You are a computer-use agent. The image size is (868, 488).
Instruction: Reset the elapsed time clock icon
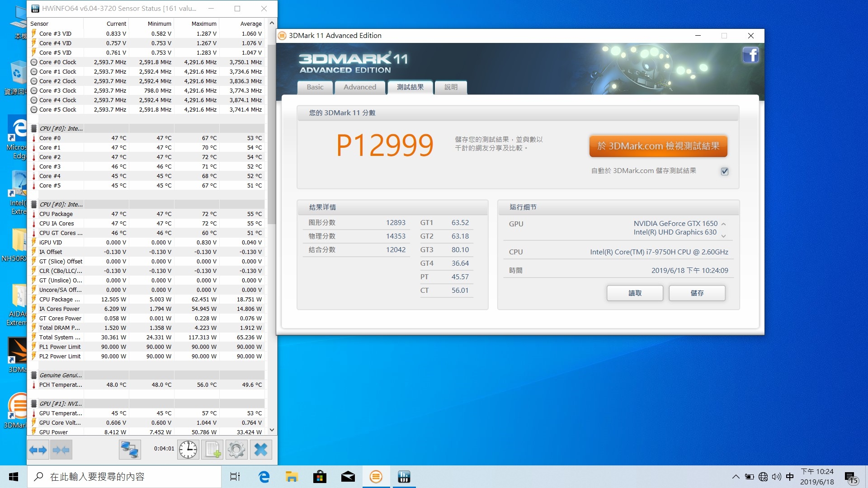click(x=188, y=450)
